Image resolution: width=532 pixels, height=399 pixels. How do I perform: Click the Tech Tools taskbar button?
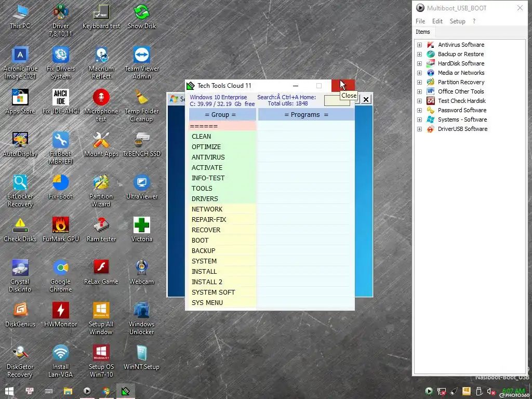click(x=126, y=391)
